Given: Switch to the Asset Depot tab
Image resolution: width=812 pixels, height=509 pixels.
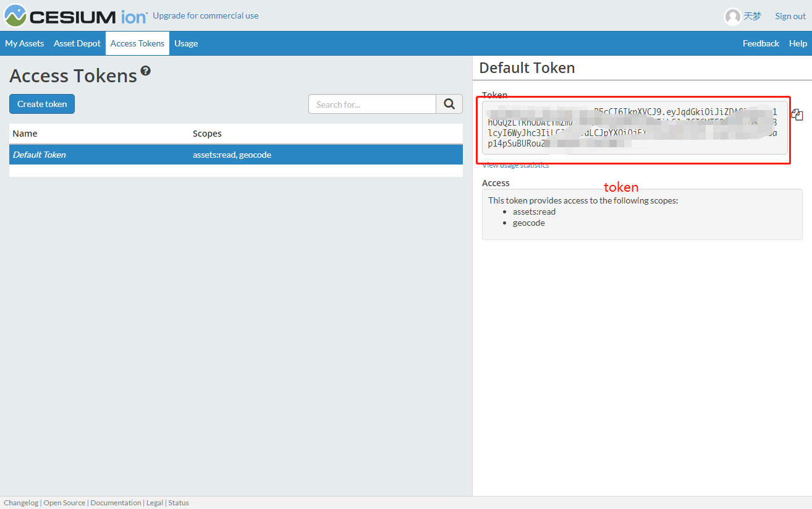Looking at the screenshot, I should [x=77, y=43].
